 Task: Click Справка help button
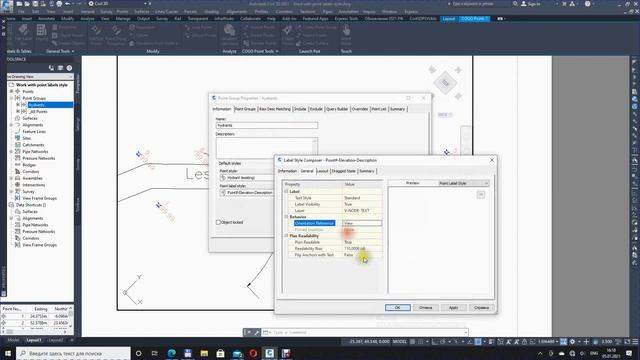tap(482, 307)
